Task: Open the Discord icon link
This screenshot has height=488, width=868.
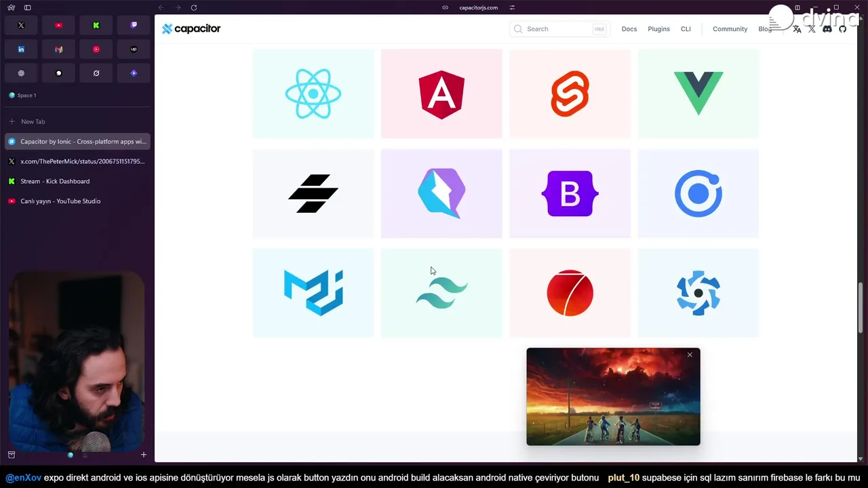Action: pyautogui.click(x=827, y=29)
